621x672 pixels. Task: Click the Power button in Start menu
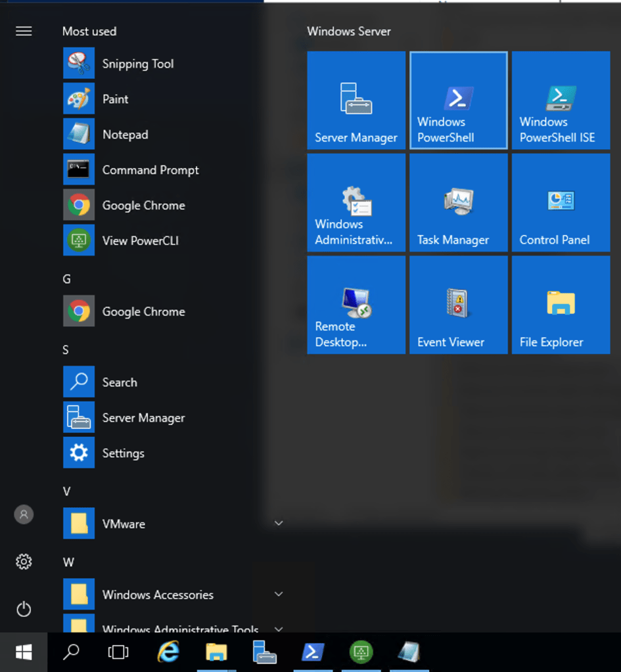(24, 609)
